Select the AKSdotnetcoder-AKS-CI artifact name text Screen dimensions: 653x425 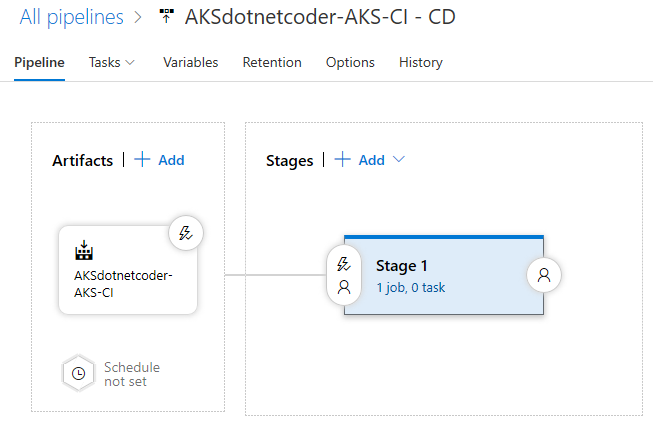coord(123,284)
